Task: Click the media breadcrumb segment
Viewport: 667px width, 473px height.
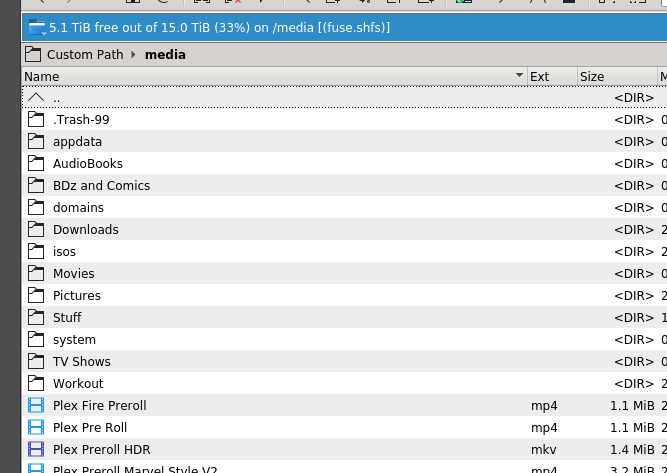Action: 165,55
